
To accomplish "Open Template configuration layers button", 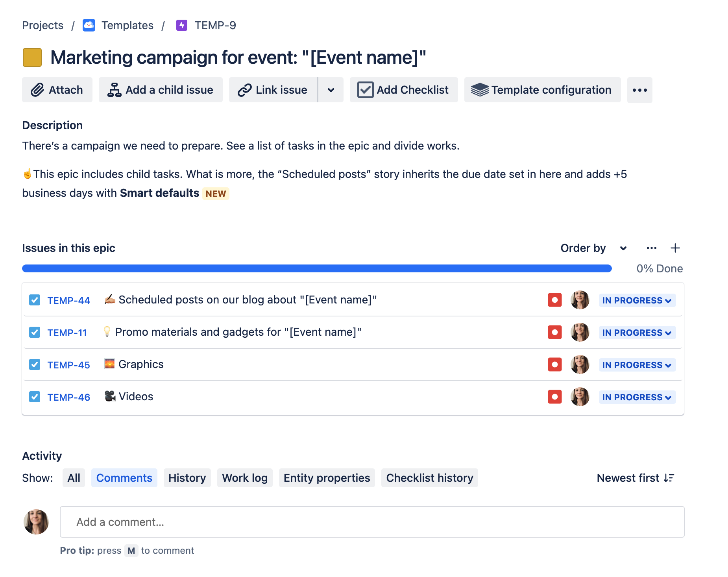I will (542, 90).
